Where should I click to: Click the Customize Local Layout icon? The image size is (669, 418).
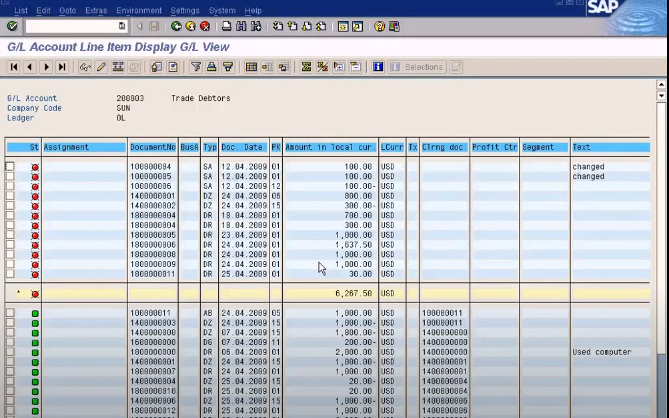pos(394,26)
